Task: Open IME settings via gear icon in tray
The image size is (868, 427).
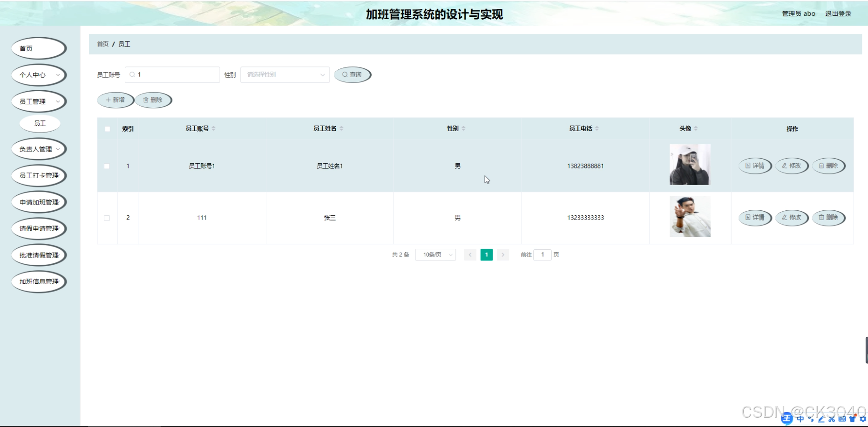Action: point(863,419)
